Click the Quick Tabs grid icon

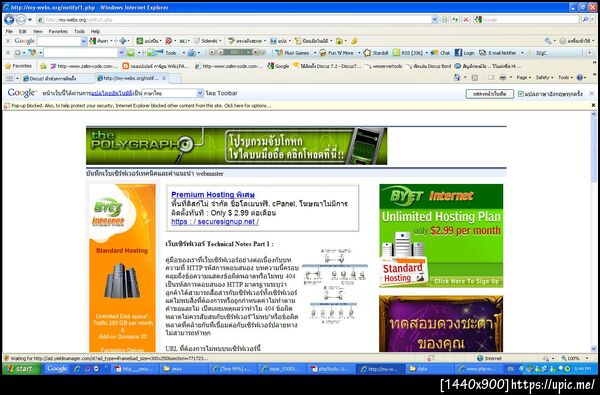click(10, 78)
